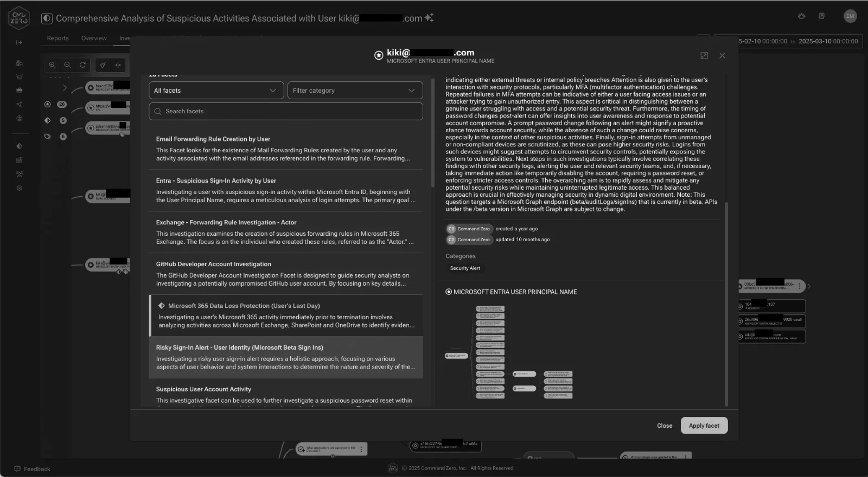This screenshot has width=868, height=477.
Task: Open the alerts siren icon in sidebar
Action: click(20, 77)
